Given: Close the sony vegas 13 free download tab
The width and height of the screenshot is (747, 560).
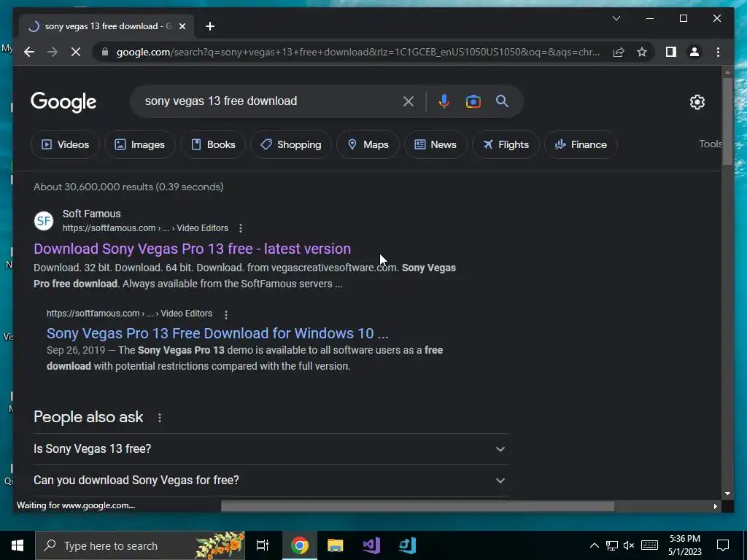Looking at the screenshot, I should [182, 26].
